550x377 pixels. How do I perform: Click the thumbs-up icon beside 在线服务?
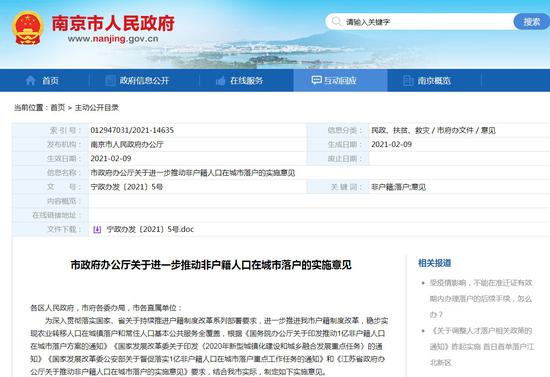click(221, 81)
